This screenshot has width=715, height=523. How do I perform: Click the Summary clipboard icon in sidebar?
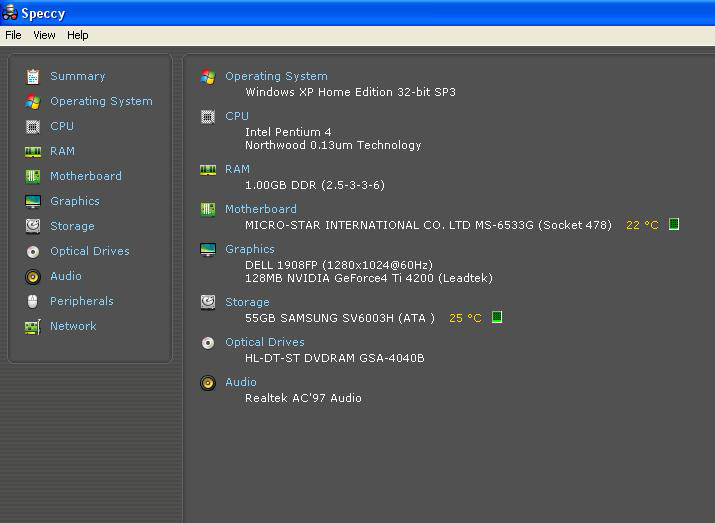[x=33, y=77]
